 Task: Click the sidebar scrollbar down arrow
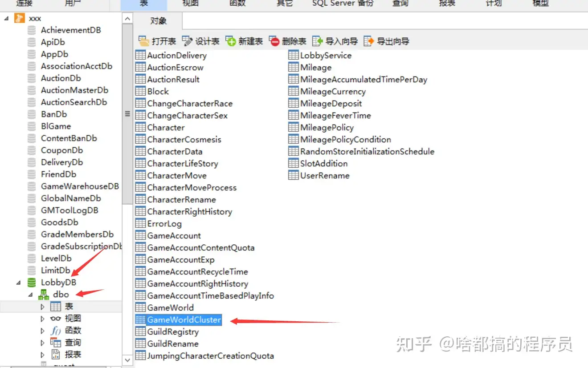click(127, 360)
